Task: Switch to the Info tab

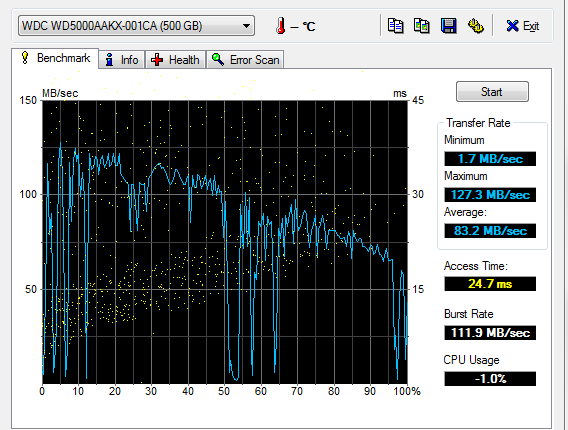Action: tap(122, 60)
